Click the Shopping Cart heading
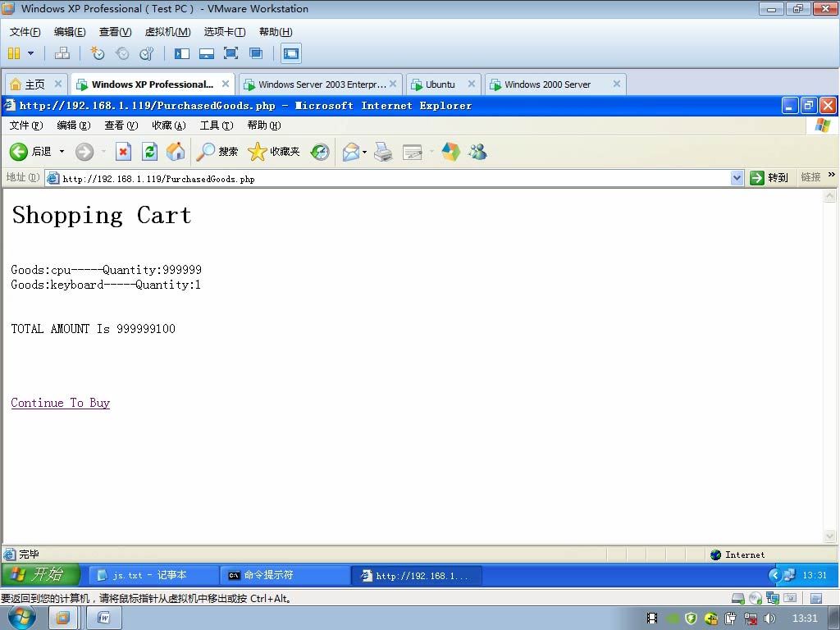This screenshot has width=840, height=630. click(x=102, y=216)
